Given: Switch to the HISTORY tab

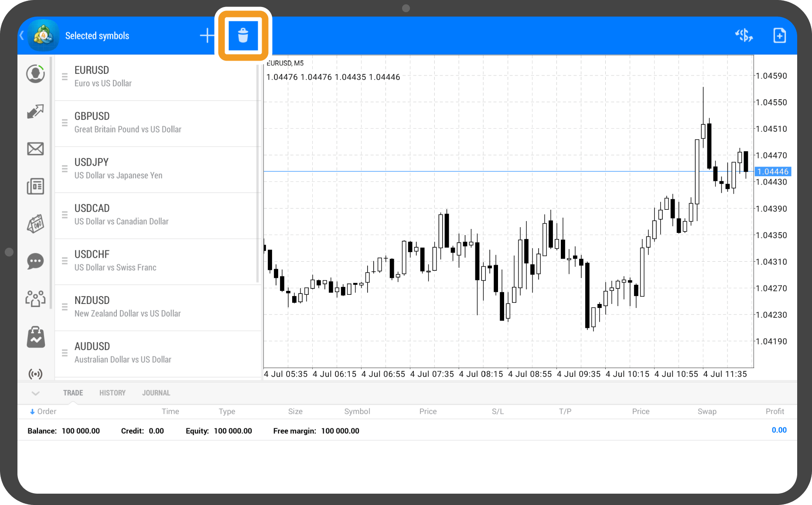Looking at the screenshot, I should point(112,393).
